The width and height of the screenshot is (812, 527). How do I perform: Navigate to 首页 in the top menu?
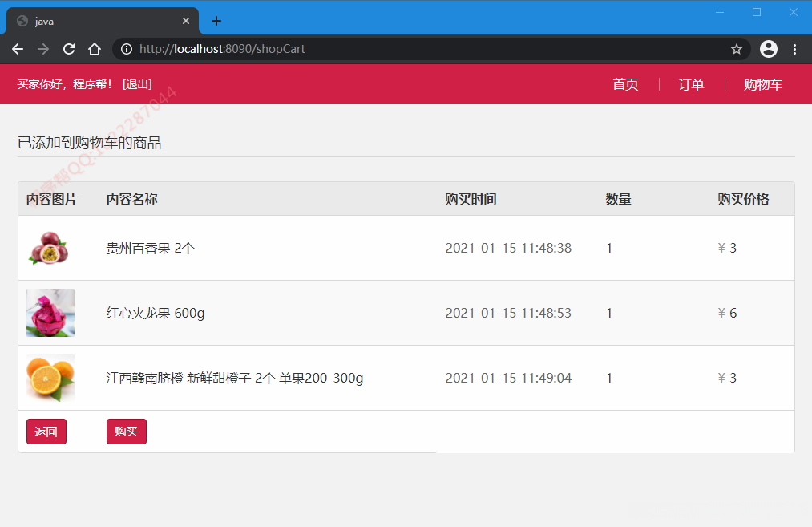[x=625, y=84]
